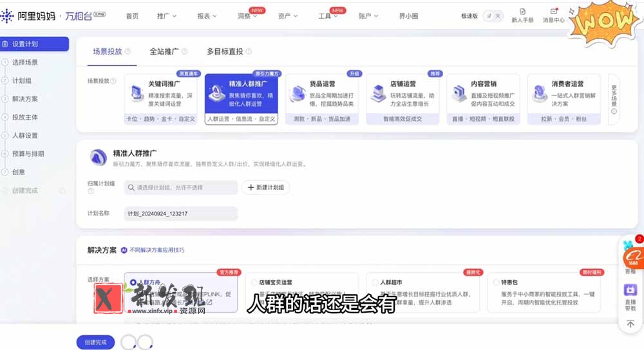Select the 店铺宝贝运营 radio option
The image size is (644, 350).
pyautogui.click(x=254, y=282)
